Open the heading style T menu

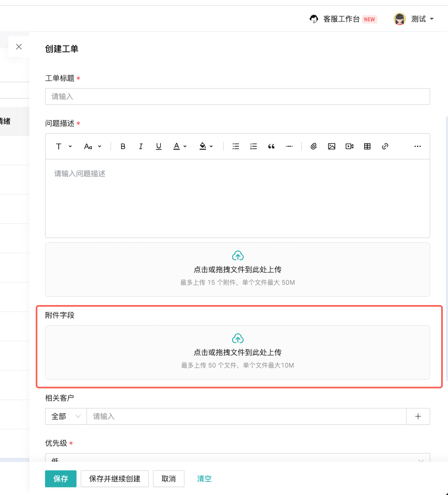click(63, 146)
